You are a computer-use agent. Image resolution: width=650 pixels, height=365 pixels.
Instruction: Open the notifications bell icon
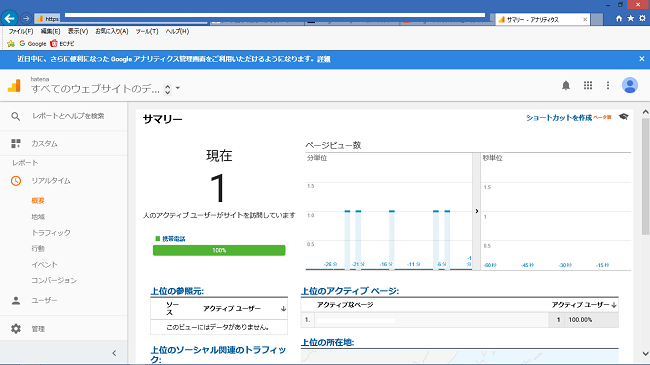point(566,85)
